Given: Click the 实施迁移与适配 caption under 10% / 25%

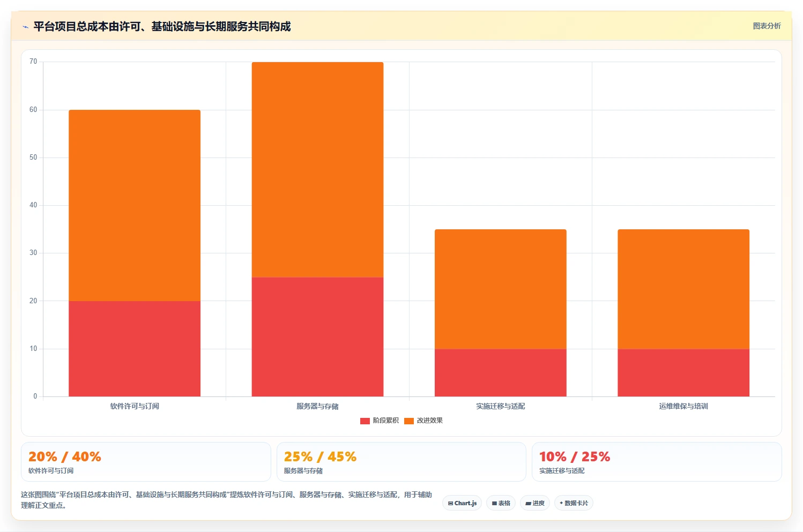Looking at the screenshot, I should pyautogui.click(x=562, y=471).
